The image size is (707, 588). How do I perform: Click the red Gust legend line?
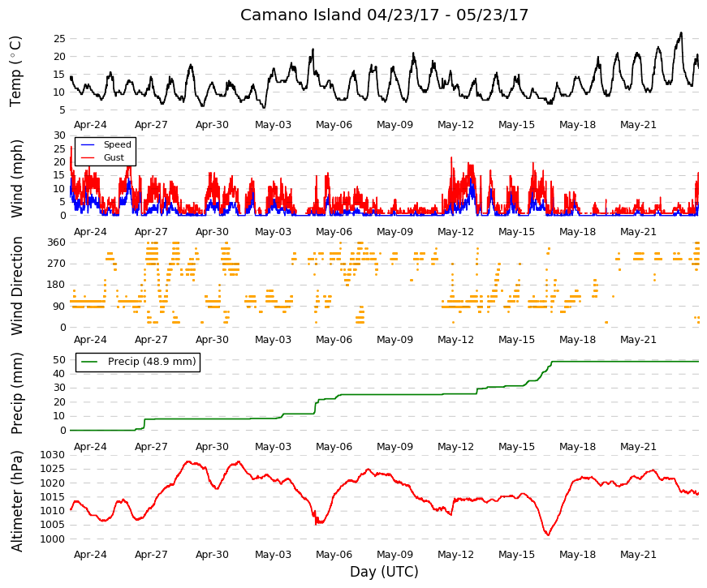click(88, 157)
